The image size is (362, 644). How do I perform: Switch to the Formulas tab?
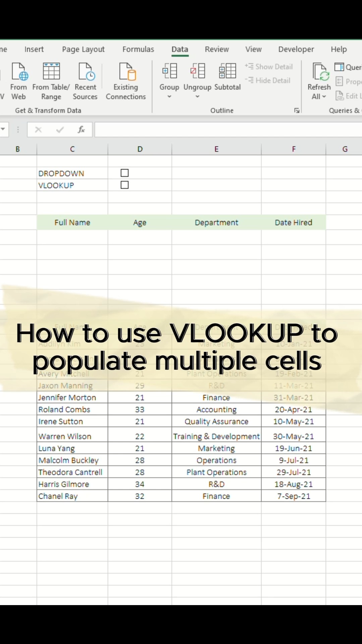pos(138,49)
